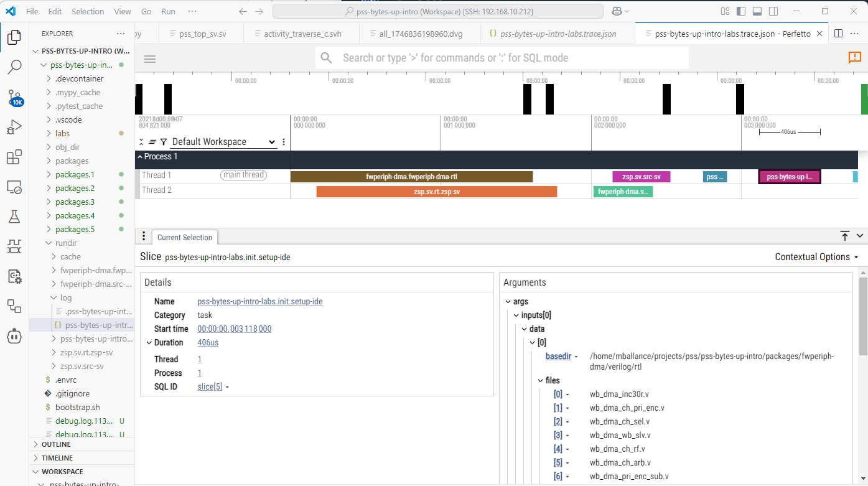Click the slice name link in Details
The height and width of the screenshot is (486, 868).
click(259, 301)
